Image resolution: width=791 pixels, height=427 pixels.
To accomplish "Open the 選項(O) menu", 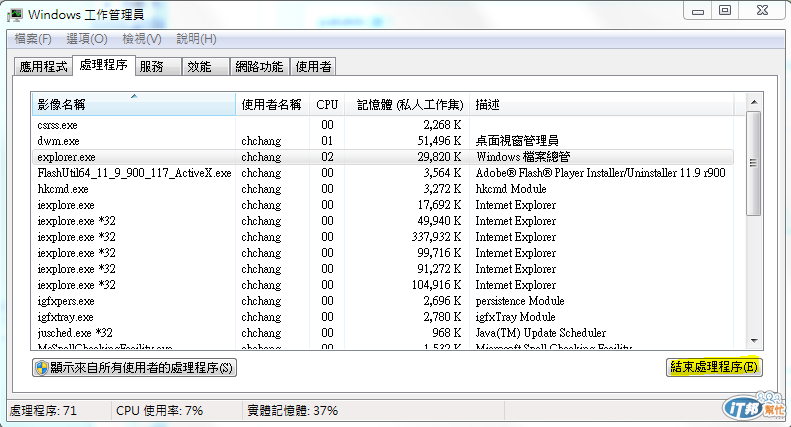I will point(87,39).
